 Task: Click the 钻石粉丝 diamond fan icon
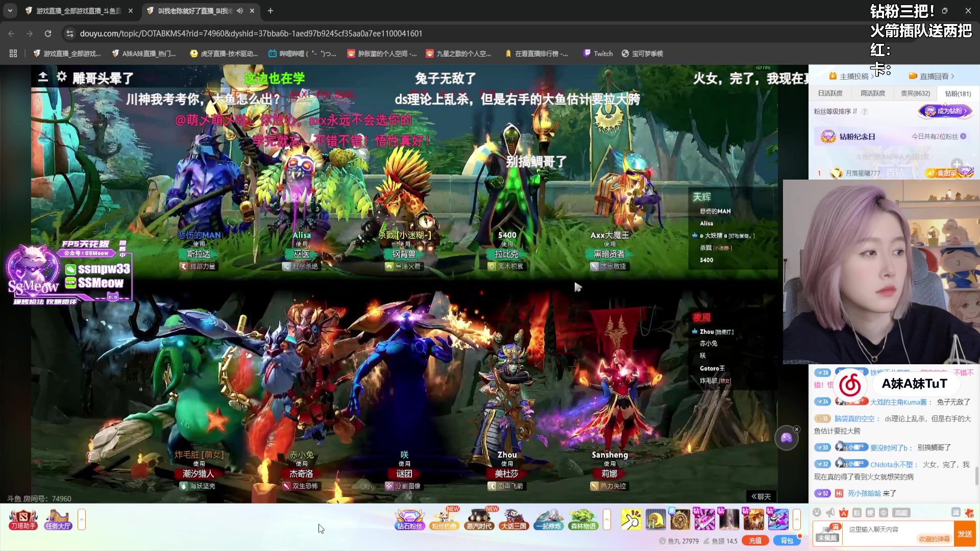coord(410,519)
